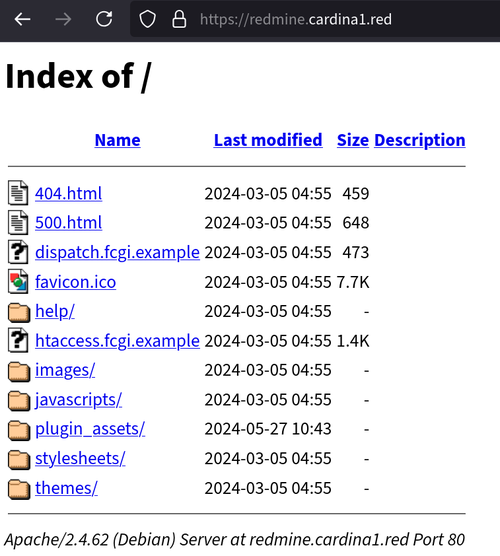500x556 pixels.
Task: Sort listing by Description column header
Action: pyautogui.click(x=420, y=140)
